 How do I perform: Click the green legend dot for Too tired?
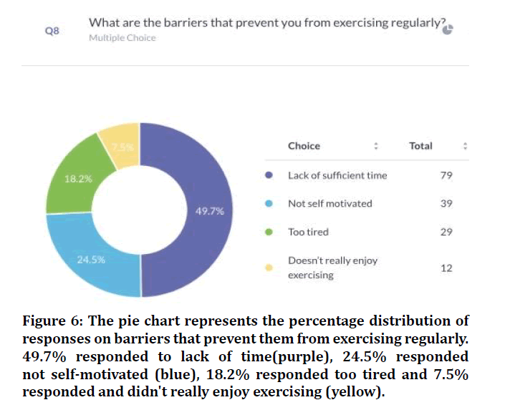point(269,233)
